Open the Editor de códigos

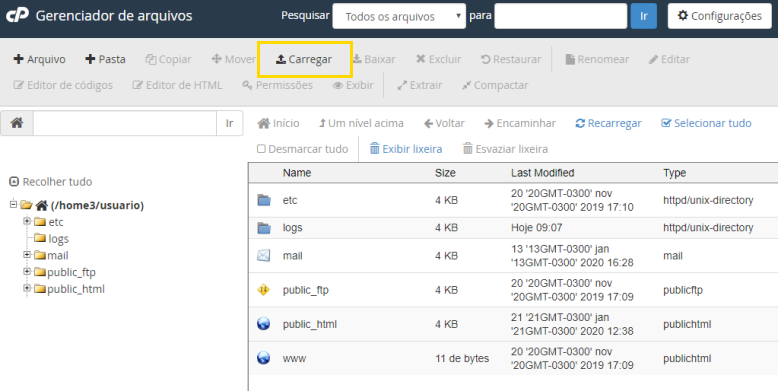pos(63,85)
